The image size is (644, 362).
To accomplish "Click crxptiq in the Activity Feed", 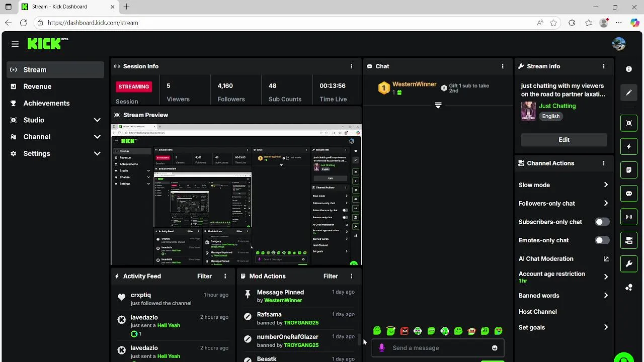I will (x=141, y=295).
